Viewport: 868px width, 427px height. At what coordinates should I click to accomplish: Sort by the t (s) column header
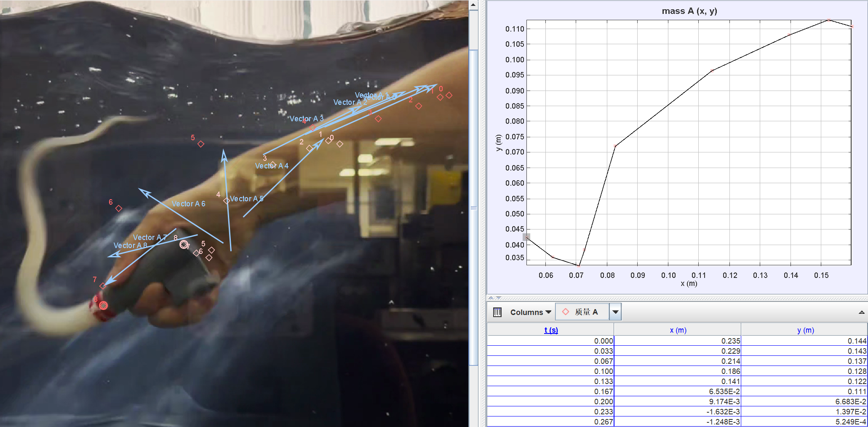coord(550,330)
